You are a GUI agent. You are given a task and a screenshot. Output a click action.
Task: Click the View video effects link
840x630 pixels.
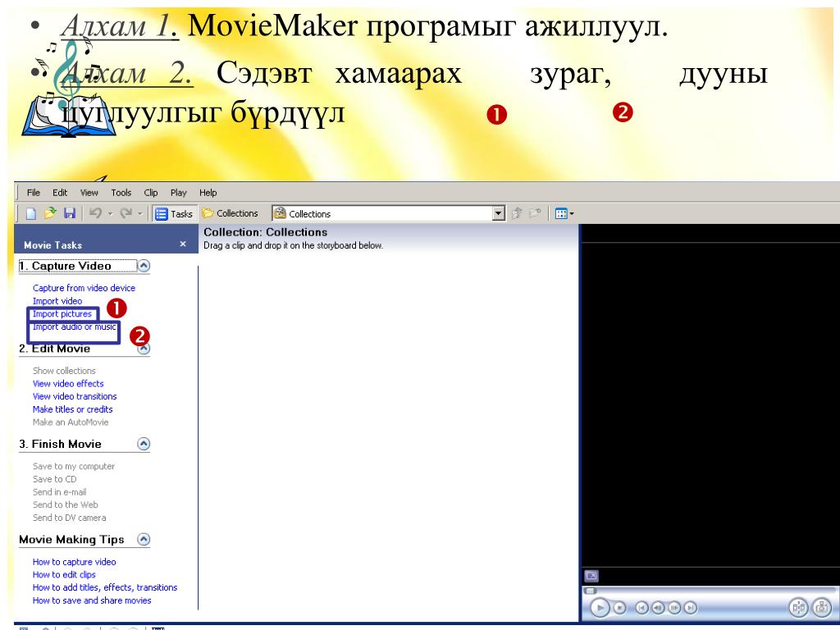pos(68,384)
